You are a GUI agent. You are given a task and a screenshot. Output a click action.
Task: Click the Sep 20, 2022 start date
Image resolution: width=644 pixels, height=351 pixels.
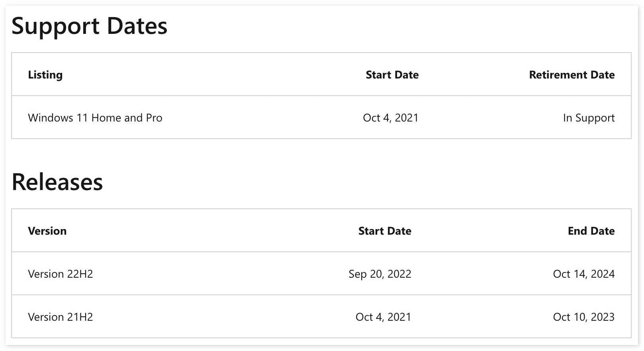click(380, 274)
